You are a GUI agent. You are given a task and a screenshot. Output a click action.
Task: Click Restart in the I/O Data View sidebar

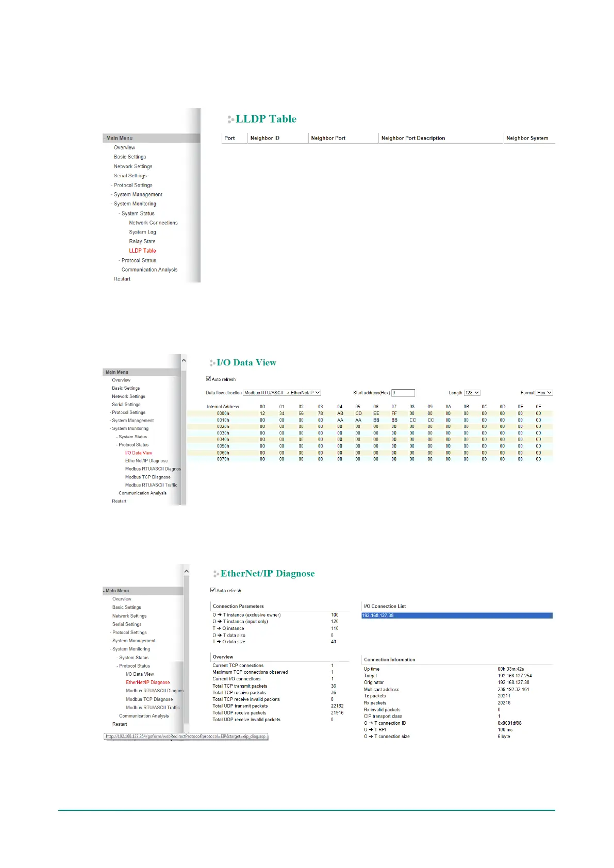click(119, 501)
